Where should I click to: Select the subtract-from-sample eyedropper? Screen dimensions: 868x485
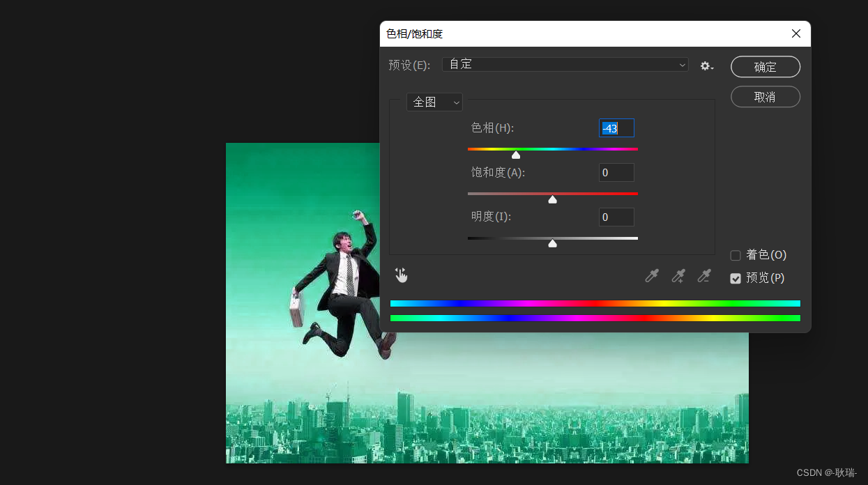click(x=703, y=275)
